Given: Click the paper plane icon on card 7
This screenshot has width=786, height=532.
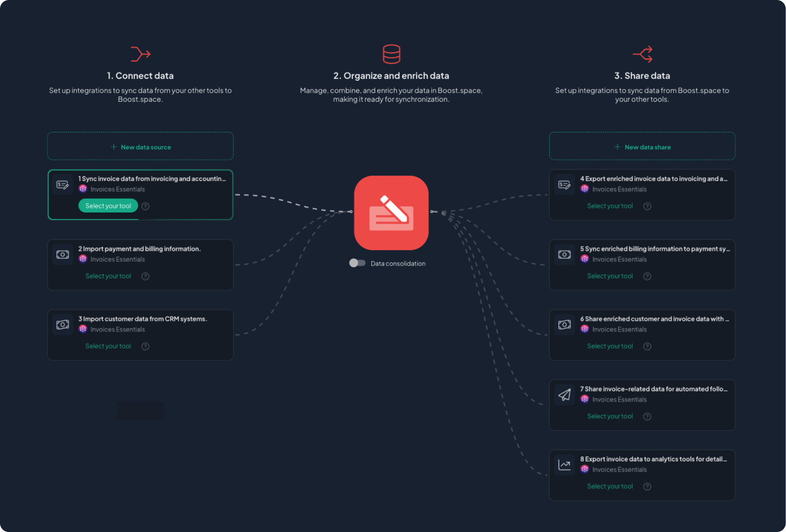Looking at the screenshot, I should [564, 395].
